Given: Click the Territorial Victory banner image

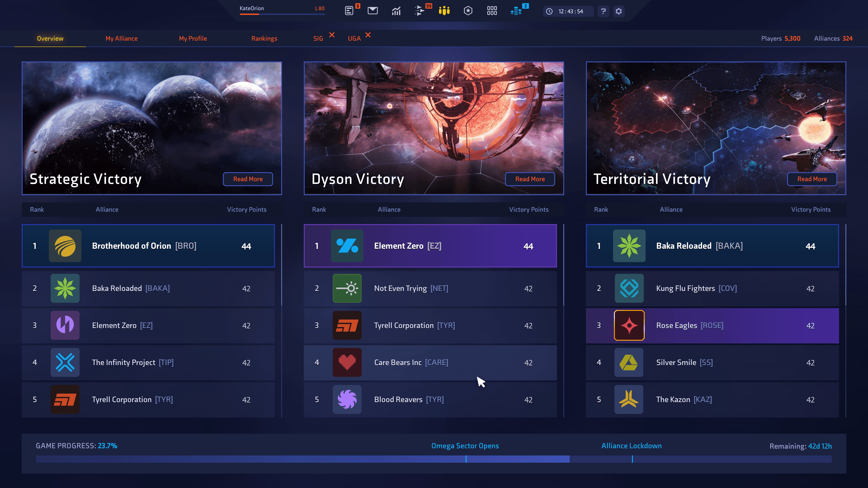Looking at the screenshot, I should click(x=716, y=128).
